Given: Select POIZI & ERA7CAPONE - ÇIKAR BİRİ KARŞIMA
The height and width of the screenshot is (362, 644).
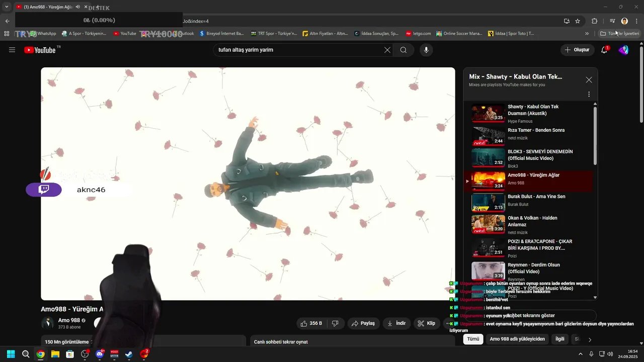Looking at the screenshot, I should pos(528,248).
